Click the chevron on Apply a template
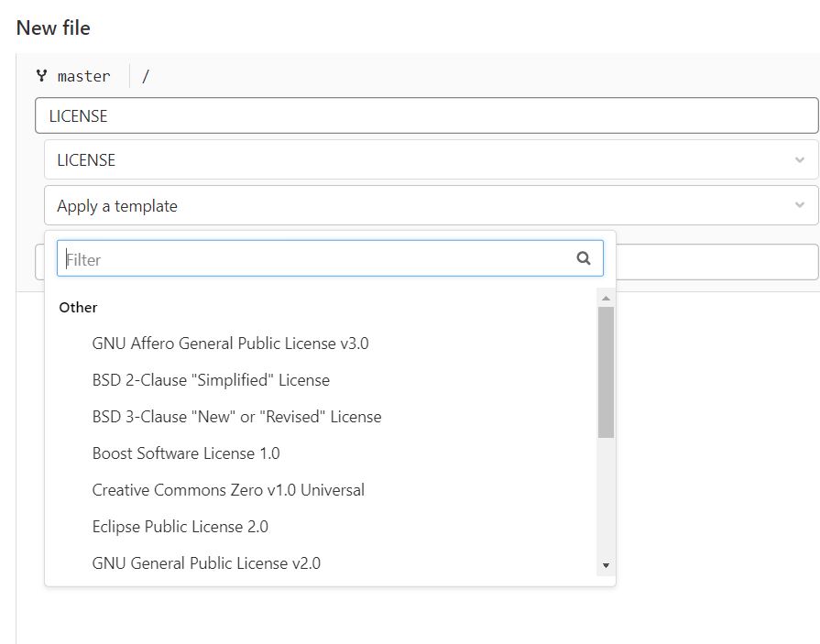Image resolution: width=820 pixels, height=644 pixels. (x=800, y=205)
